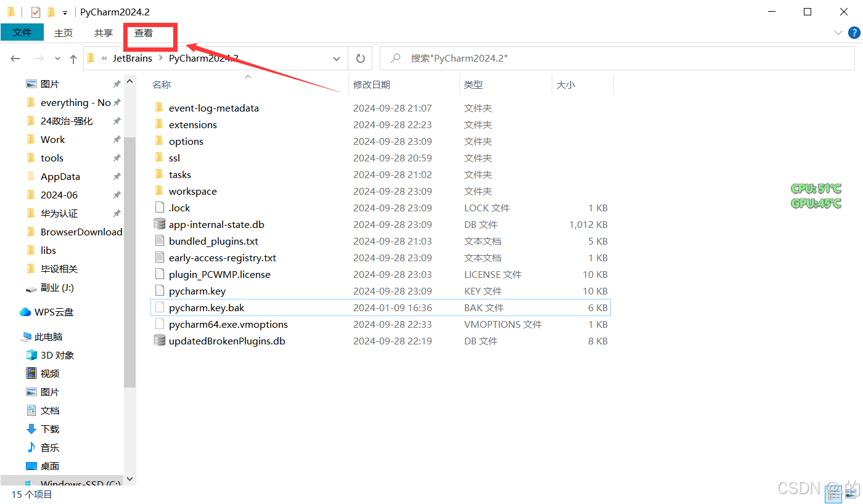This screenshot has width=863, height=504.
Task: Sort by the 类型 column header
Action: tap(473, 84)
